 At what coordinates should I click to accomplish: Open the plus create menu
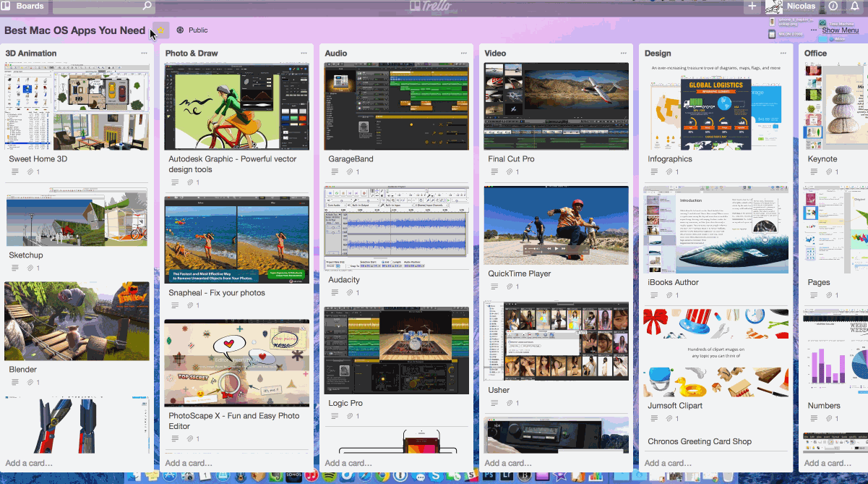point(752,6)
